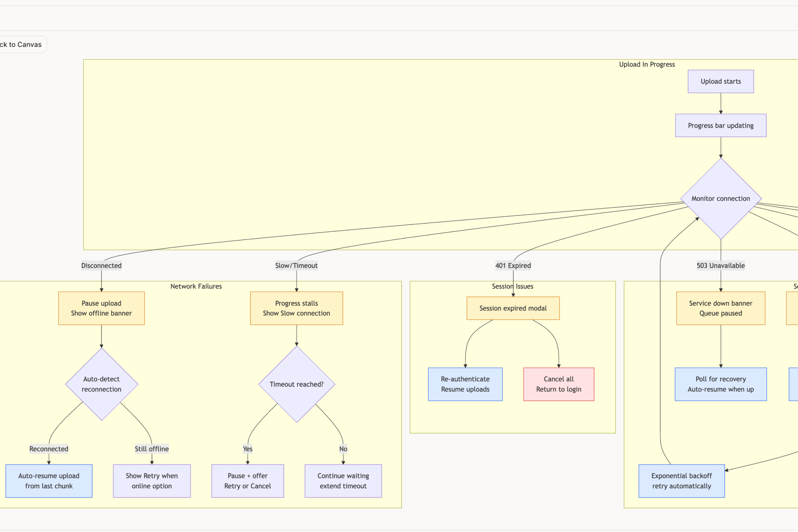Screen dimensions: 798x532
Task: Select Auto-resume upload from last chunk node
Action: [x=49, y=481]
